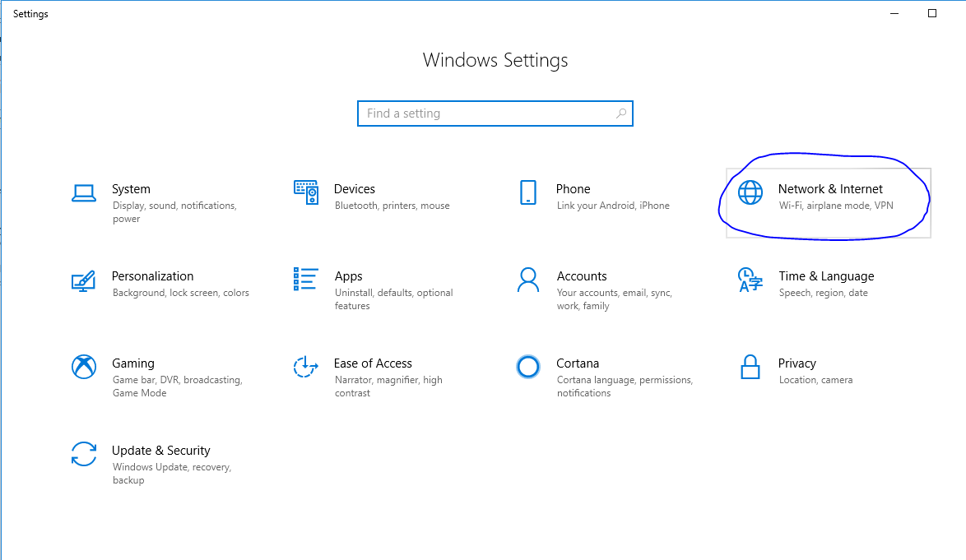Click 'Your accounts, email, sync, work, family'
The height and width of the screenshot is (560, 966).
click(x=614, y=299)
